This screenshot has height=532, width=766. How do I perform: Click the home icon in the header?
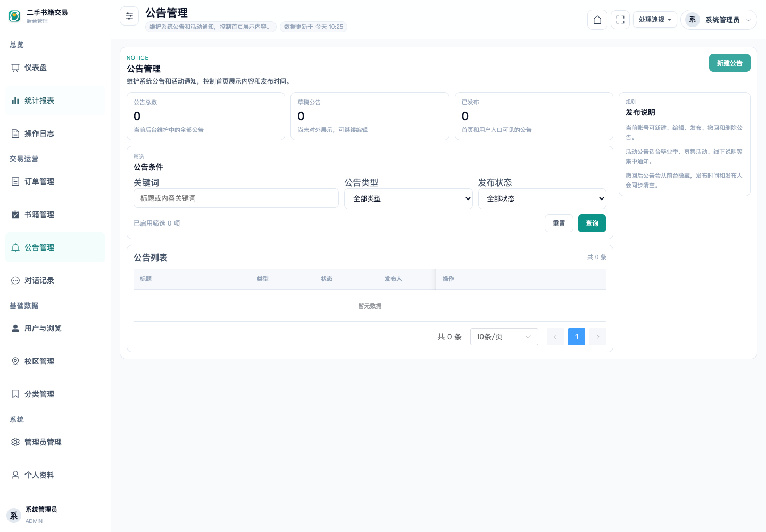tap(597, 20)
